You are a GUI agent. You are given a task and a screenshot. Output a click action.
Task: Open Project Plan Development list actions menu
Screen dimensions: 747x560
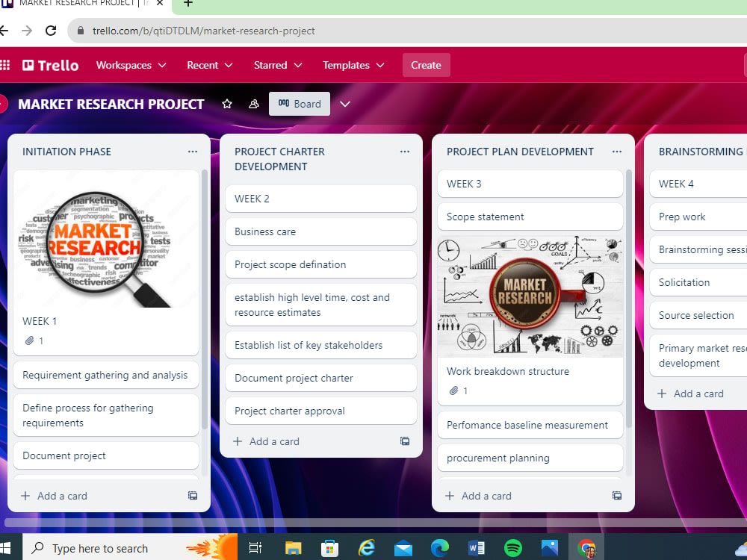click(617, 152)
